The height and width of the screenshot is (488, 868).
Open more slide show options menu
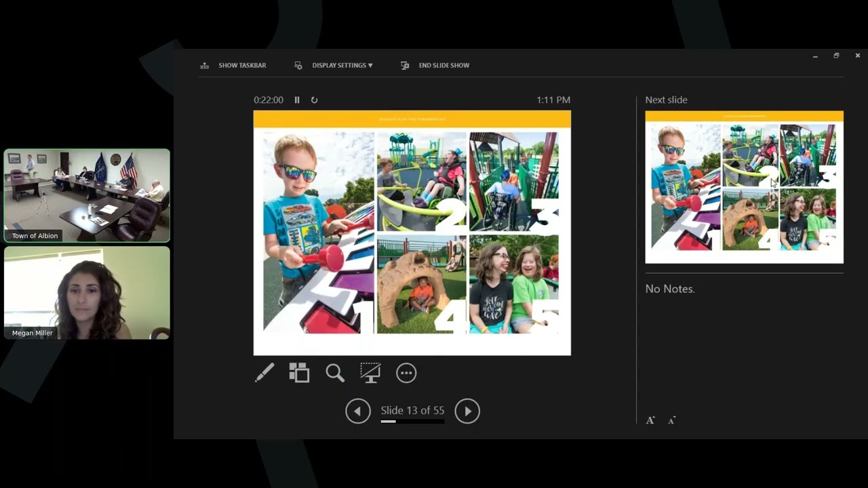[x=406, y=373]
